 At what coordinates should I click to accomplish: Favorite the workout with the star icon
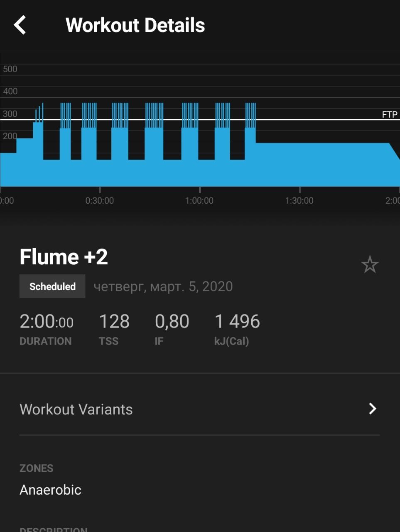pyautogui.click(x=369, y=265)
